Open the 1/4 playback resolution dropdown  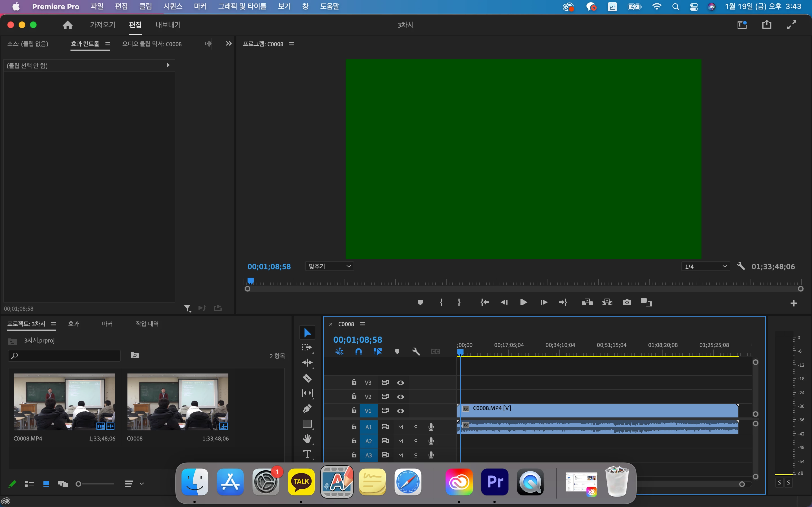tap(705, 266)
